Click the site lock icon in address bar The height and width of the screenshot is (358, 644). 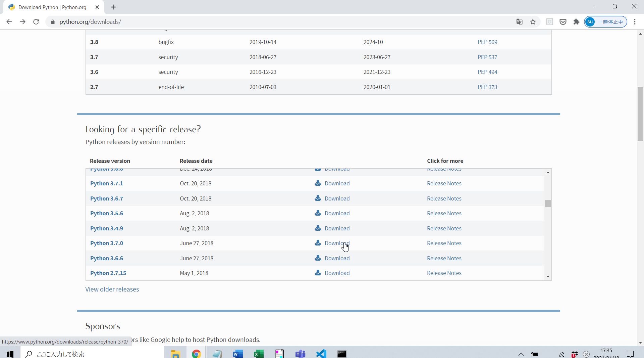point(52,22)
